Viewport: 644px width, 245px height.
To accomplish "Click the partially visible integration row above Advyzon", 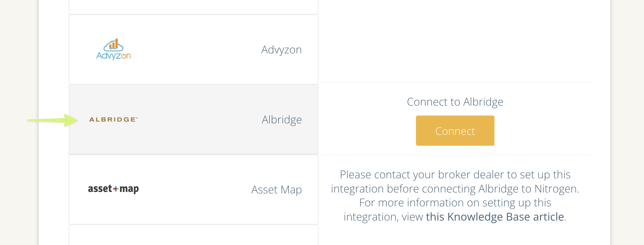I will 193,6.
